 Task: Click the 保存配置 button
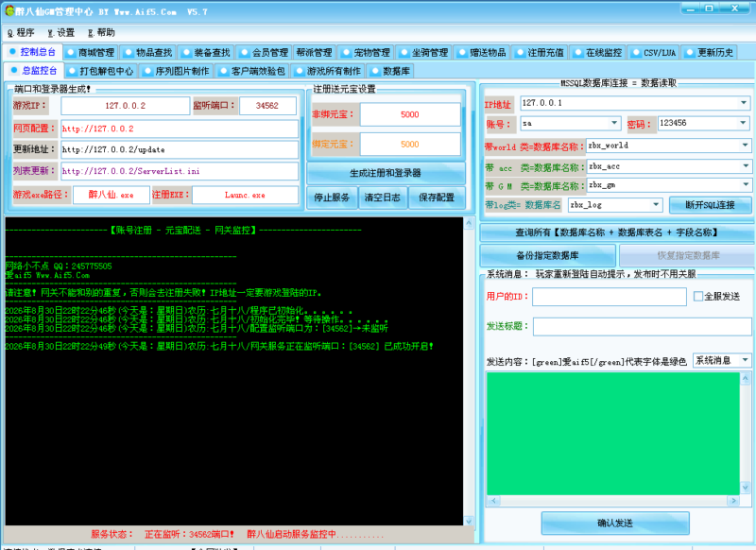437,198
